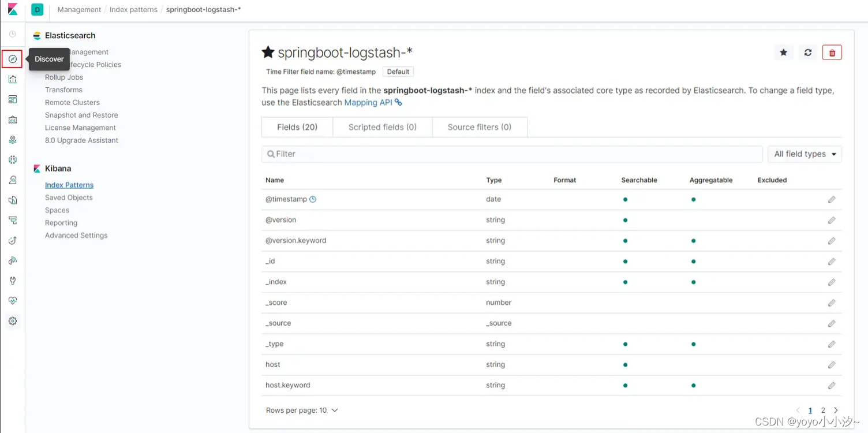
Task: Open the Canvas app icon
Action: (x=13, y=120)
